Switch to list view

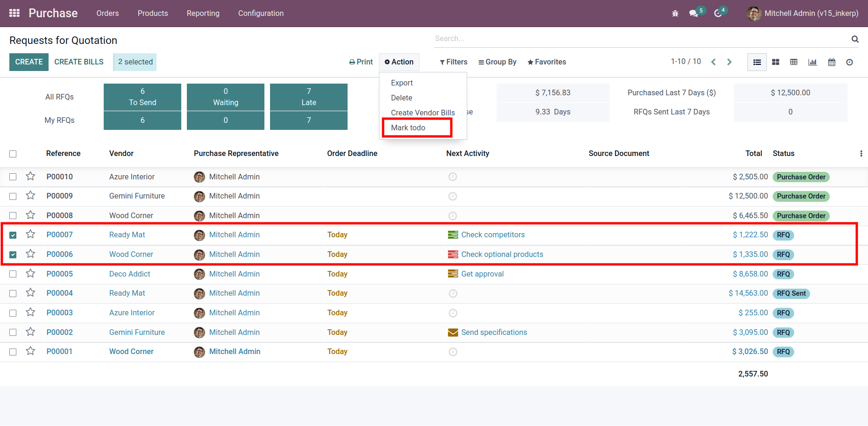(757, 62)
